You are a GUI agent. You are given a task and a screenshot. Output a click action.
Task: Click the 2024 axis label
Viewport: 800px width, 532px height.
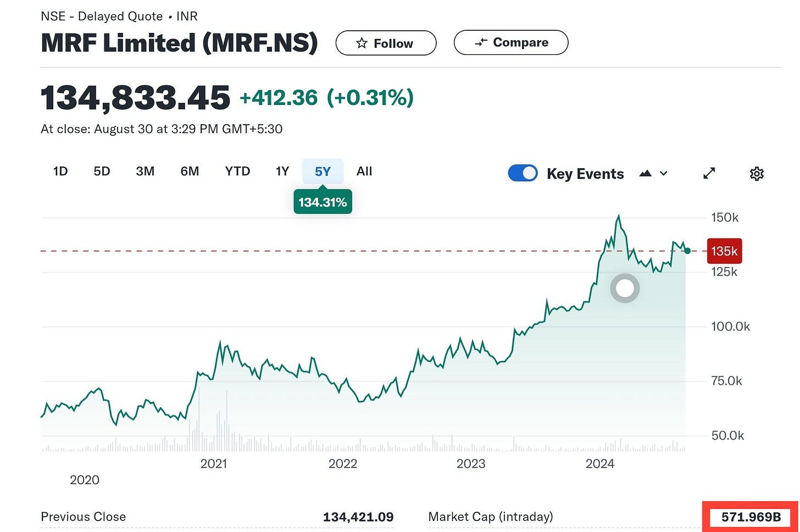coord(600,464)
